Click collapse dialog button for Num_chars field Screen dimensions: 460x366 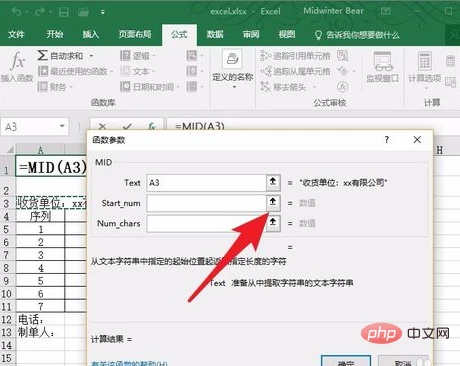[x=273, y=223]
